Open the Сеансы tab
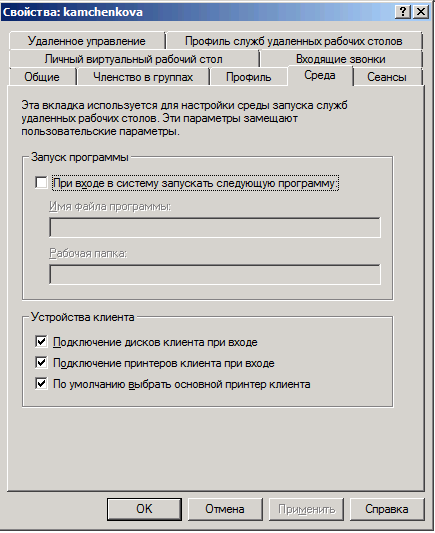Image resolution: width=435 pixels, height=533 pixels. pos(387,77)
